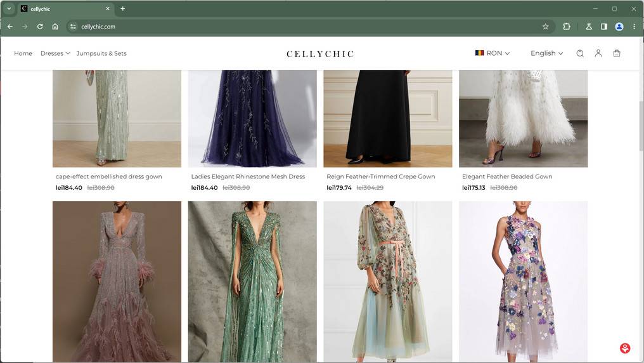Expand the English language selector
644x363 pixels.
[546, 53]
